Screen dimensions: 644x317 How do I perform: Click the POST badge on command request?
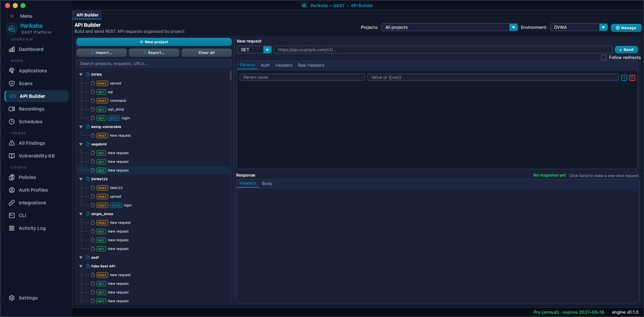[102, 101]
